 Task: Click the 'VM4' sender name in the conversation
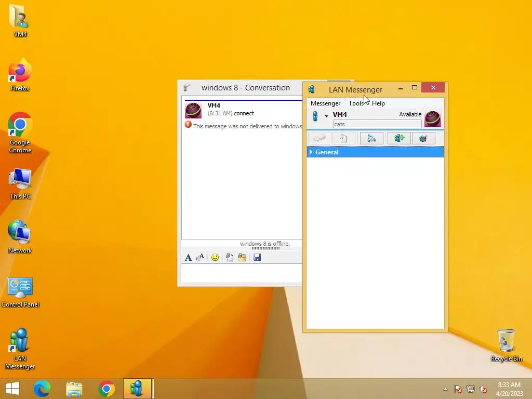click(x=214, y=105)
